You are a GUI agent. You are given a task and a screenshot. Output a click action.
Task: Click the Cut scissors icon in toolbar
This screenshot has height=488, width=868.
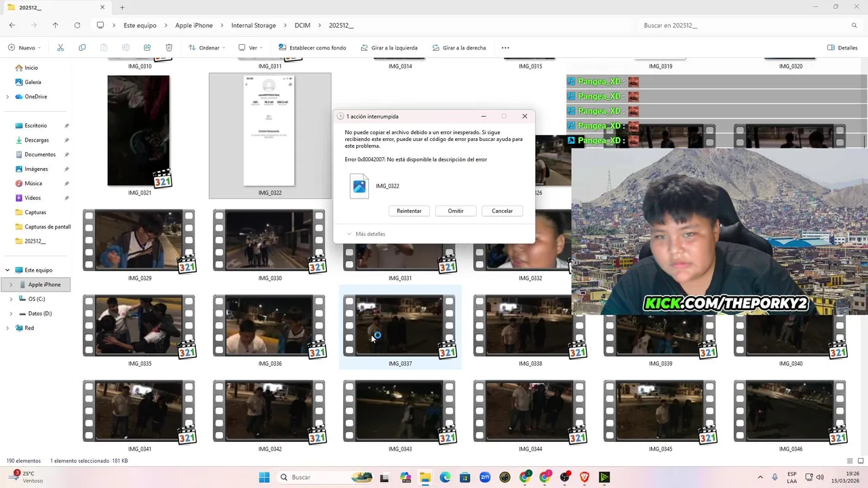[x=60, y=47]
